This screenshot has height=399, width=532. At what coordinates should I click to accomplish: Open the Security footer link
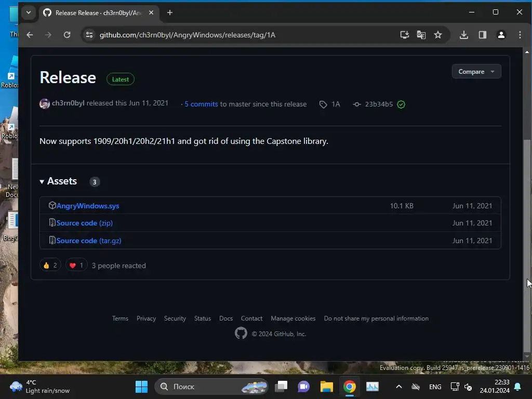pyautogui.click(x=175, y=318)
